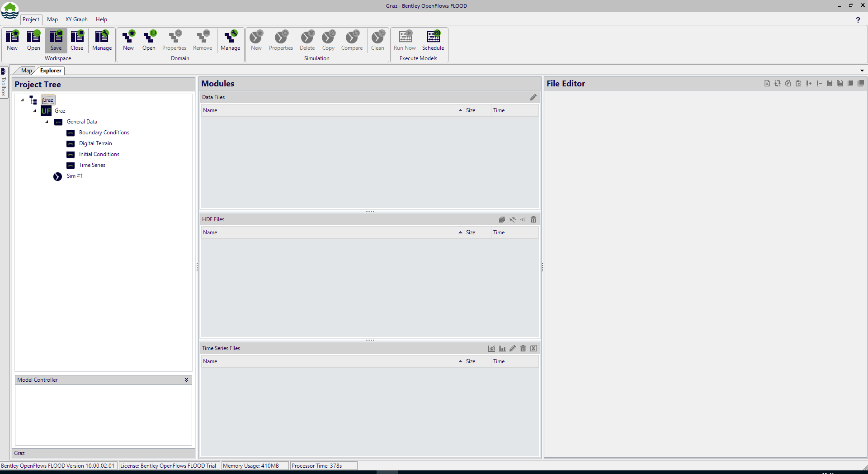The image size is (868, 474).
Task: Click the comment-add (!+) icon in File Editor
Action: tap(809, 83)
